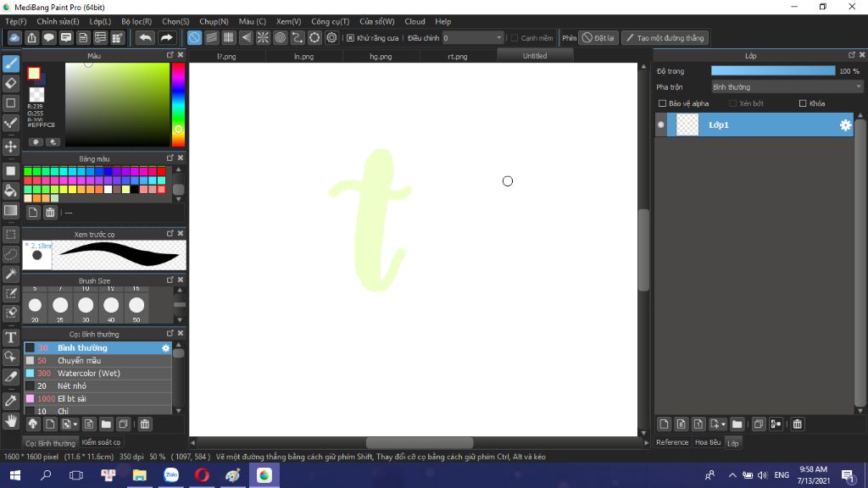Adjust the Độ trong opacity slider
The height and width of the screenshot is (488, 868).
(773, 71)
